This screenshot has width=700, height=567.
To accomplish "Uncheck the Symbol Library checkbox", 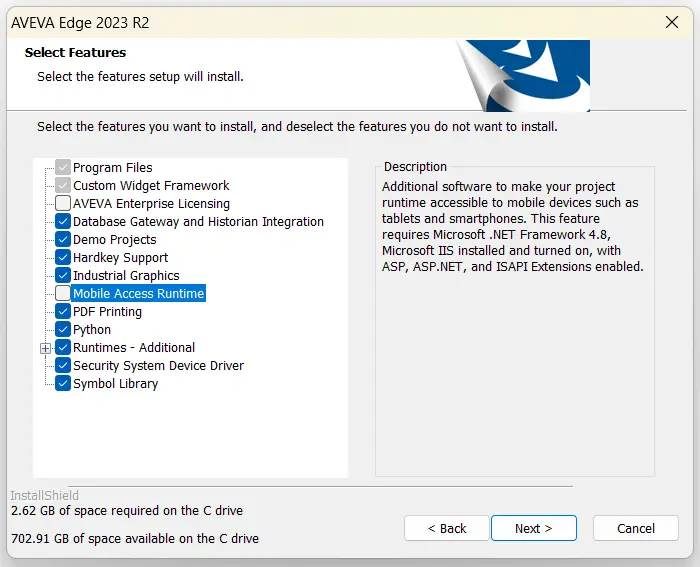I will pyautogui.click(x=63, y=384).
